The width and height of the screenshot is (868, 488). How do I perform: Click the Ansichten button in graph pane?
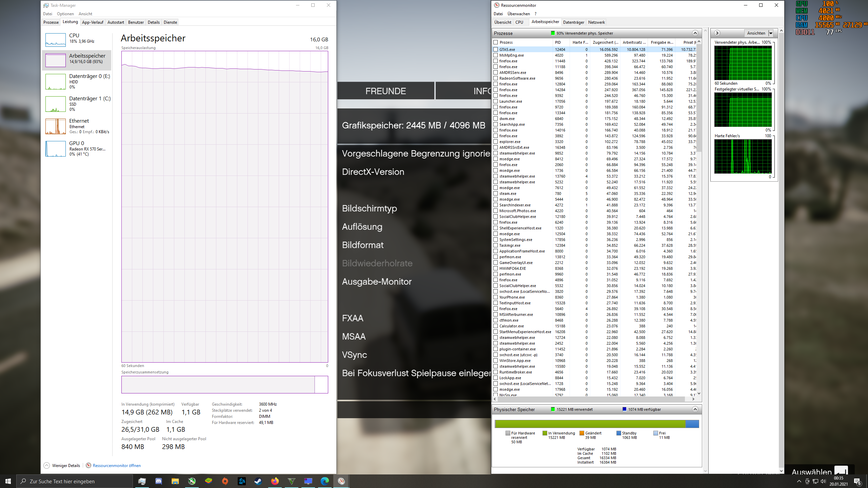pyautogui.click(x=756, y=33)
